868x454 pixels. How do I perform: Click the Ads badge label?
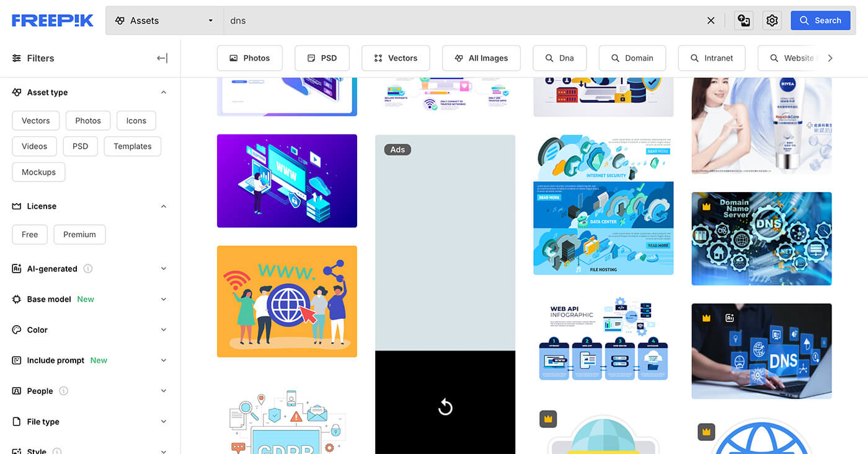pos(397,149)
